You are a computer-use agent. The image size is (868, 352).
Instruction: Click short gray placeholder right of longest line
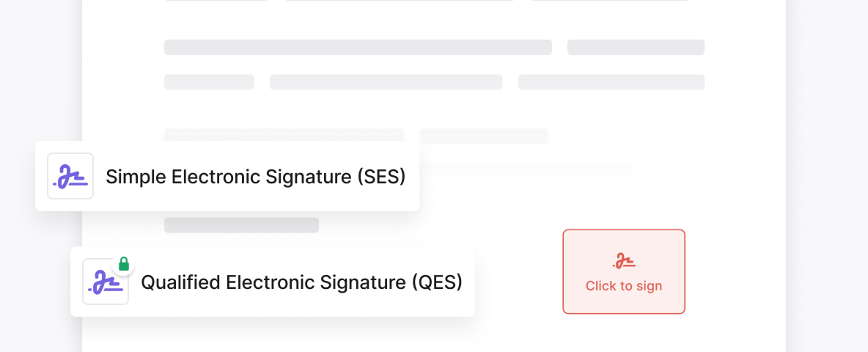click(x=636, y=48)
